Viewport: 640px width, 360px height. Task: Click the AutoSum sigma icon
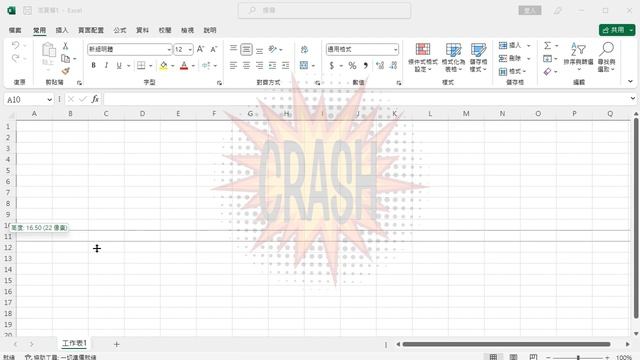548,45
